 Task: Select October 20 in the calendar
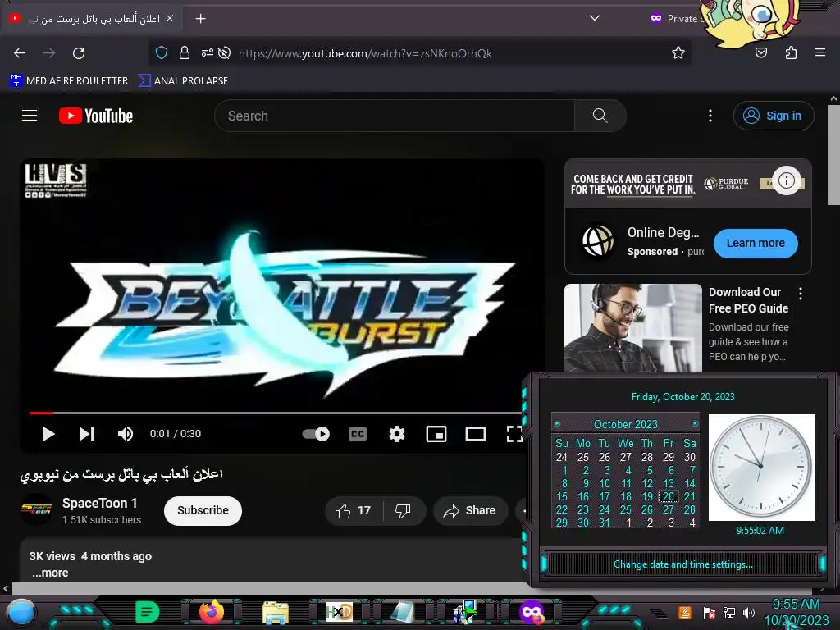click(x=668, y=496)
